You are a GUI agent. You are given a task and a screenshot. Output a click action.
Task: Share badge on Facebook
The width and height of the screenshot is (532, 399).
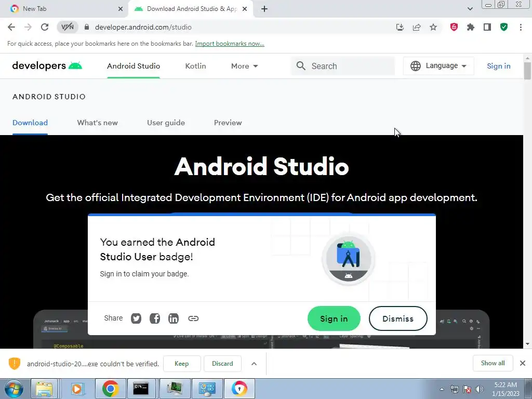pyautogui.click(x=155, y=318)
